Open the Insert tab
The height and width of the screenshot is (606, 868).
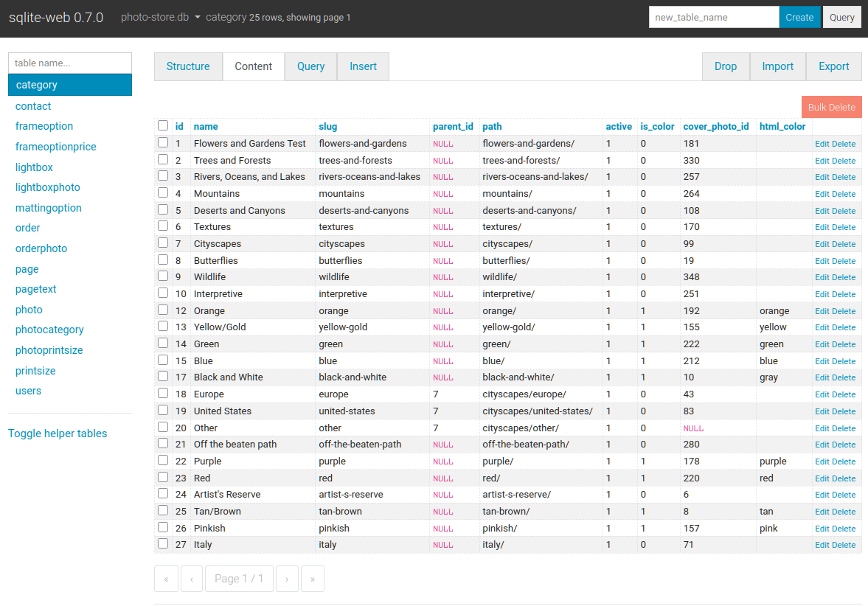363,66
